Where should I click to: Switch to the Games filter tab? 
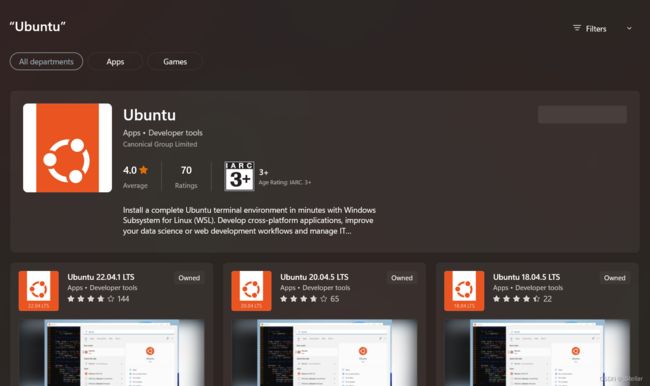click(x=175, y=61)
